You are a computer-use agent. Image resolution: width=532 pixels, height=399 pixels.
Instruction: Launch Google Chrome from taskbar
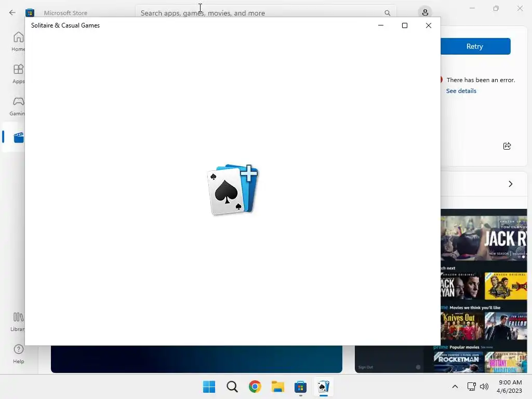click(255, 387)
